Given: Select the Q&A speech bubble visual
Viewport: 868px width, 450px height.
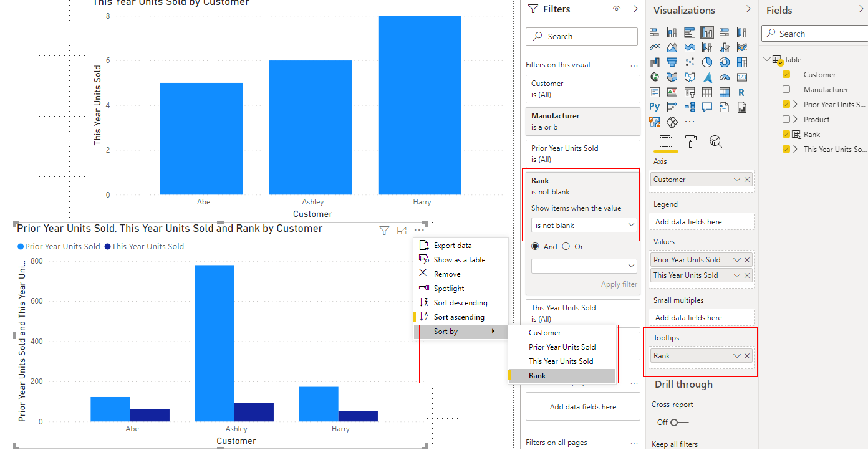Looking at the screenshot, I should tap(706, 107).
